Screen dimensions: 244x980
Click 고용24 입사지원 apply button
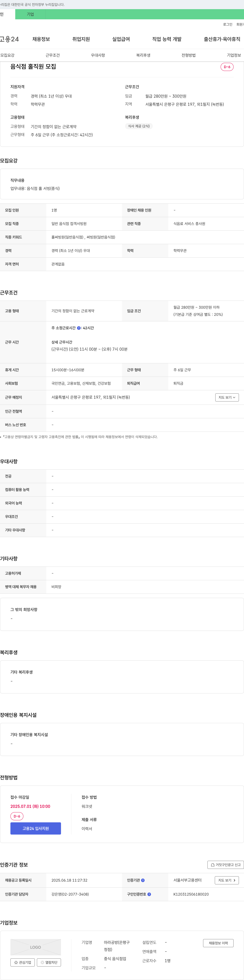point(36,828)
